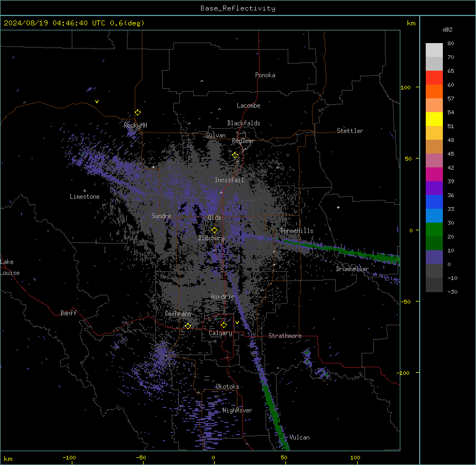476x465 pixels.
Task: Click the Sylvan label
Action: tap(215, 135)
